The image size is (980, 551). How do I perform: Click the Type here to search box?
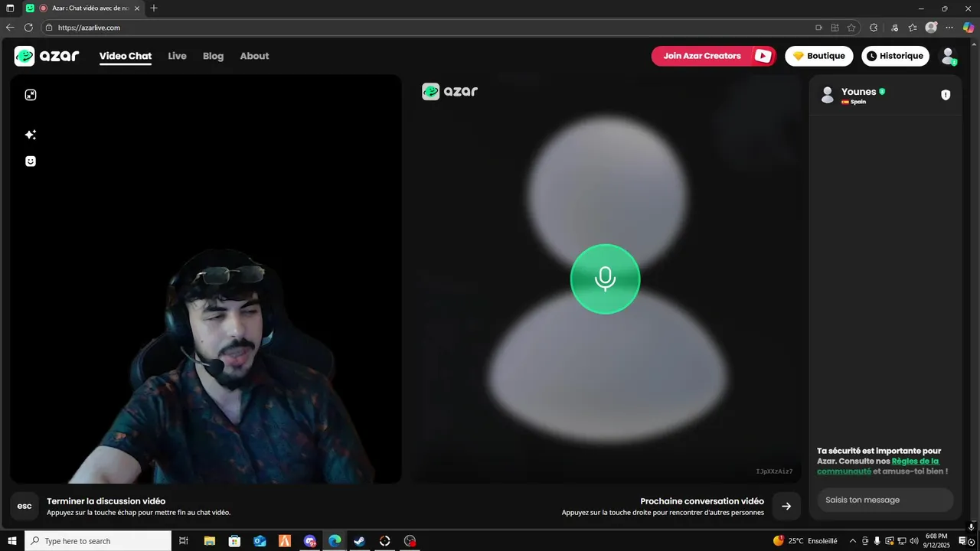98,541
